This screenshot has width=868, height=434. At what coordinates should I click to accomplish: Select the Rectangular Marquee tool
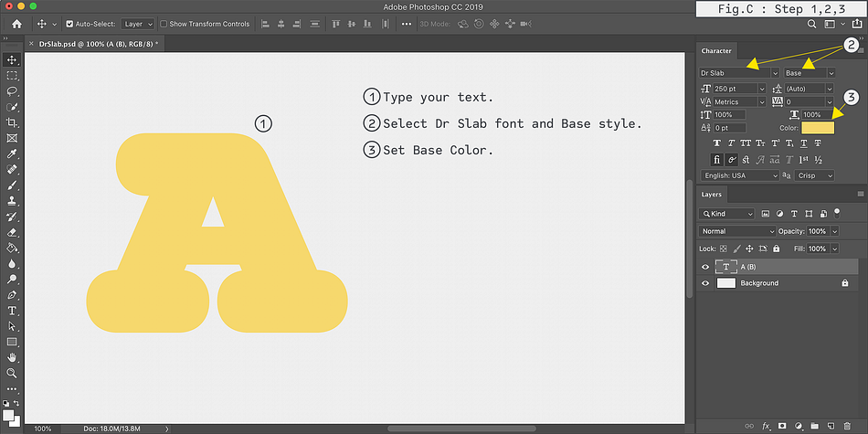click(x=12, y=76)
